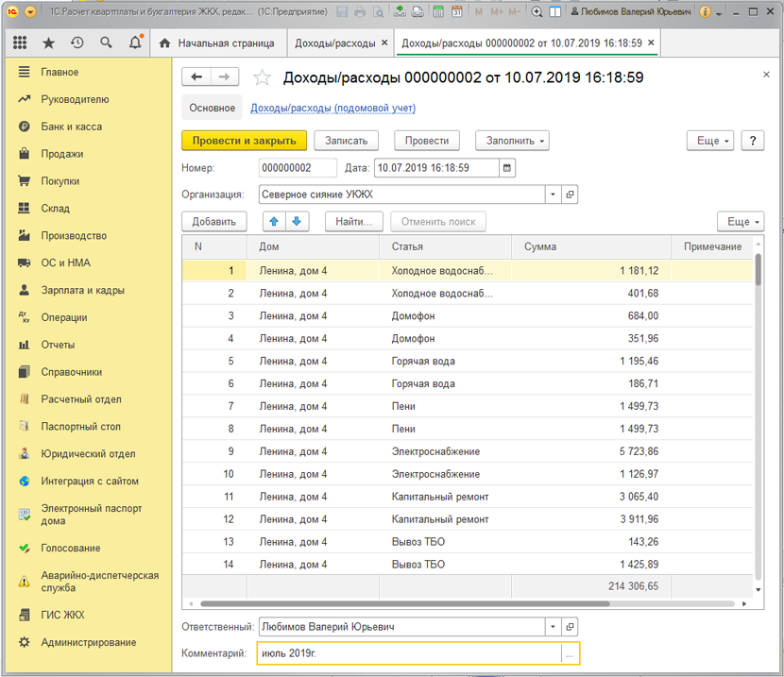This screenshot has width=784, height=677.
Task: Open Отчеты section in sidebar
Action: pyautogui.click(x=58, y=345)
